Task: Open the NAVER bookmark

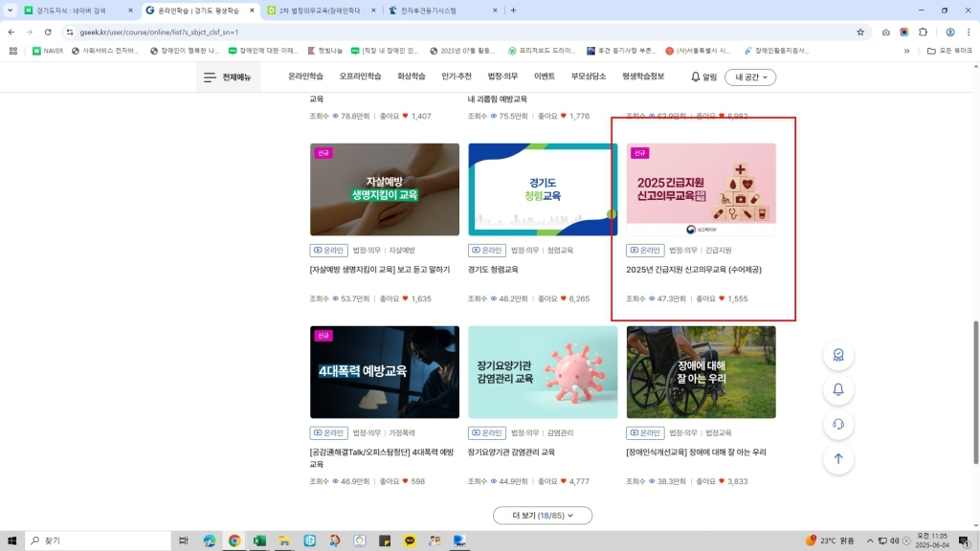Action: tap(48, 51)
